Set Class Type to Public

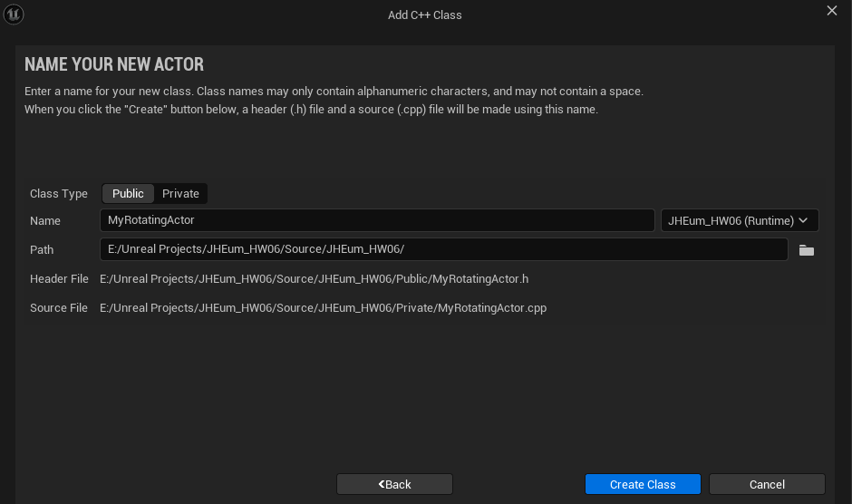[x=128, y=194]
